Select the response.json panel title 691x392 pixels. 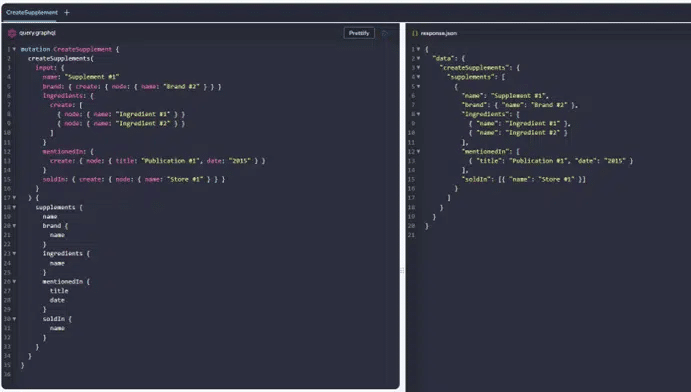tap(438, 33)
